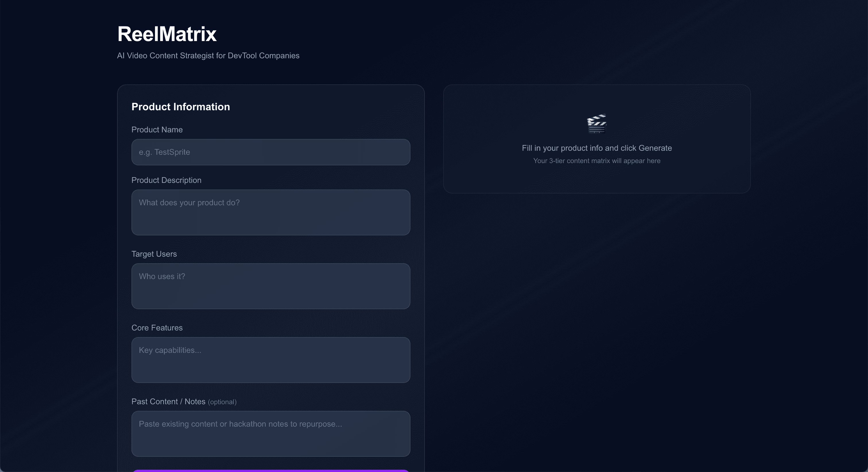Click the 'Fill in your product info' message
Image resolution: width=868 pixels, height=472 pixels.
click(x=596, y=148)
